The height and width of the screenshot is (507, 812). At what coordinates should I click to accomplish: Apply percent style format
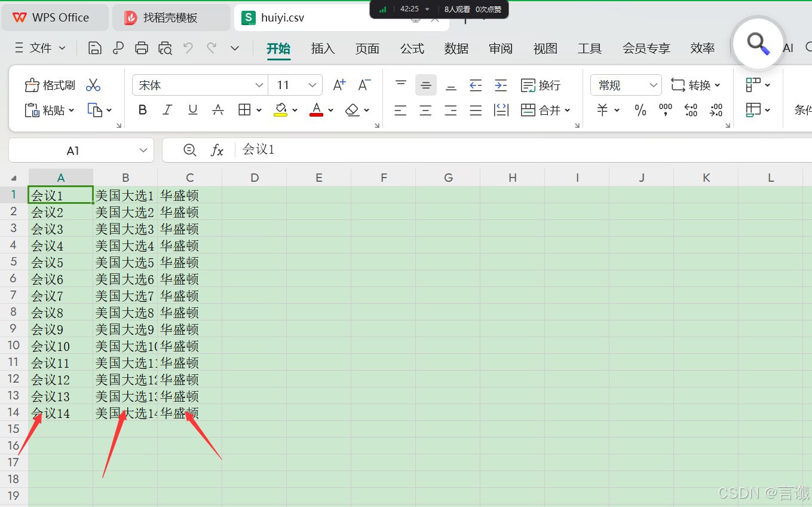641,110
